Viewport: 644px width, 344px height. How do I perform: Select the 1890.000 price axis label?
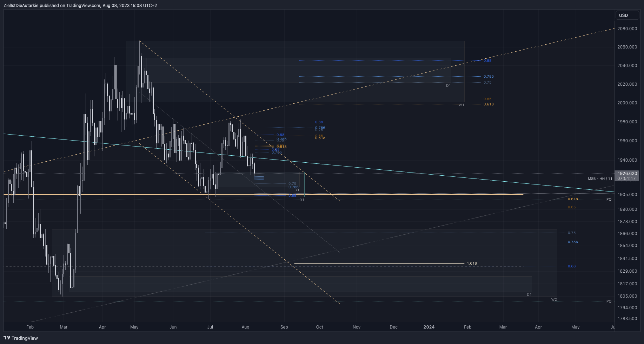(627, 209)
